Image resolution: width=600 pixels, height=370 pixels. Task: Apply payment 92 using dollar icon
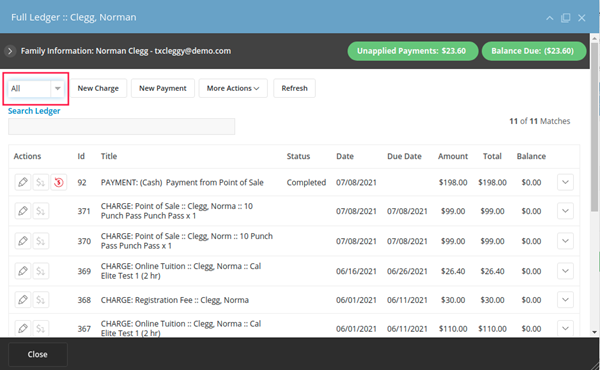41,182
